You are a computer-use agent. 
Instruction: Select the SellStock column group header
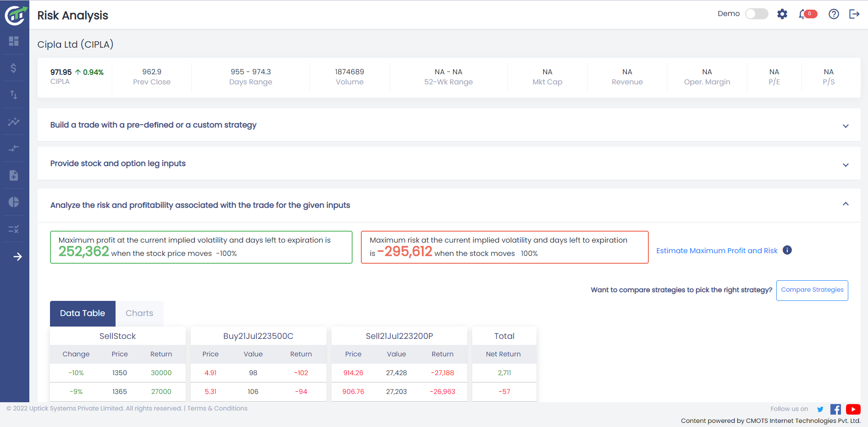pyautogui.click(x=117, y=336)
